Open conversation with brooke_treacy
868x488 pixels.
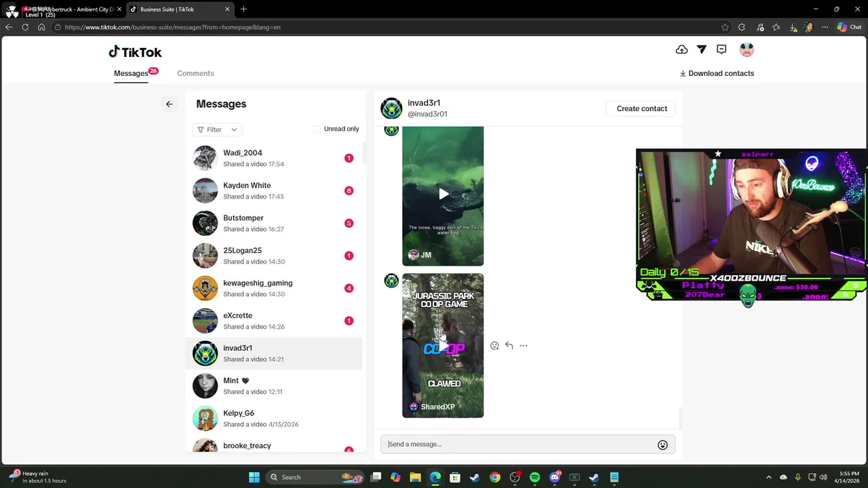(x=275, y=445)
